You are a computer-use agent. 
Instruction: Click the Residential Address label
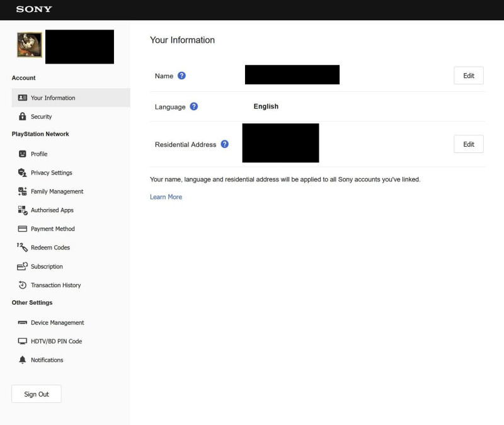click(185, 145)
